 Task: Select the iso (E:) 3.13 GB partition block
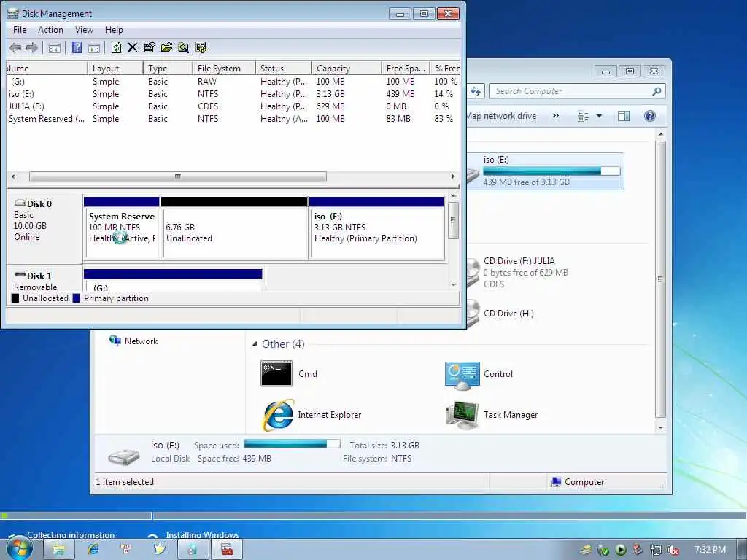(377, 228)
